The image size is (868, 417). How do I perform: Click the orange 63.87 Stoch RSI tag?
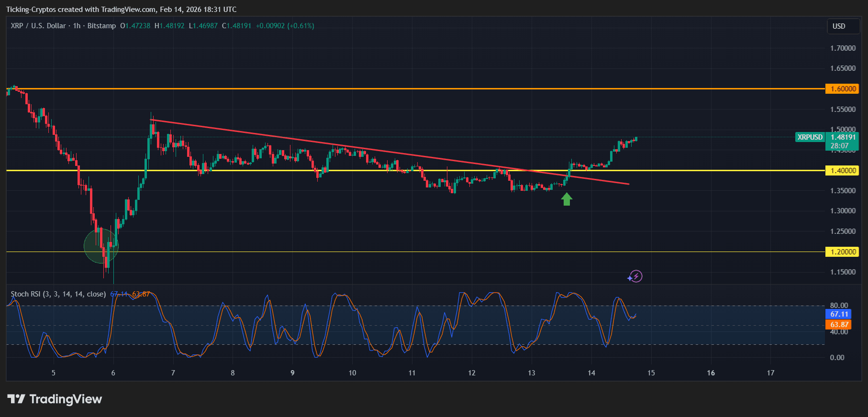[839, 325]
